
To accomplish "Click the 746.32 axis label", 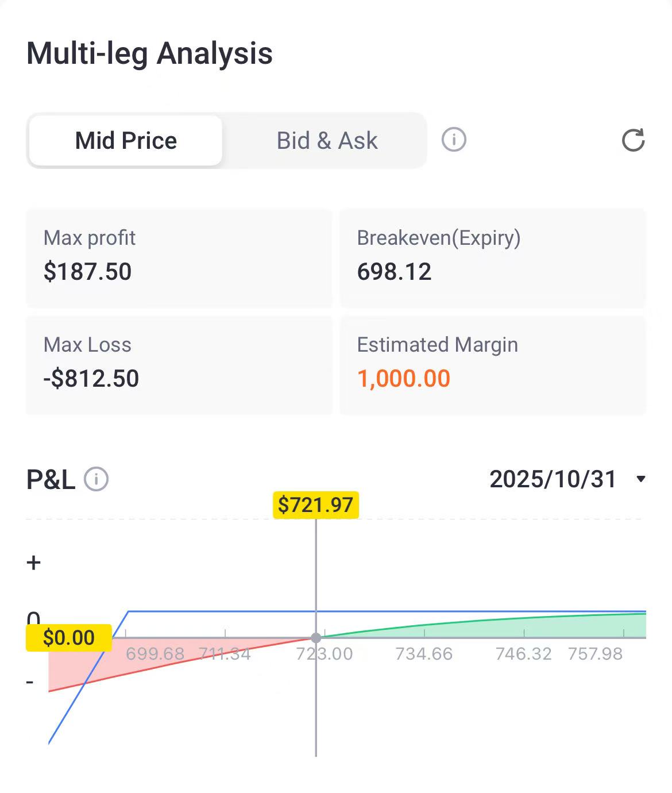I will [x=523, y=654].
